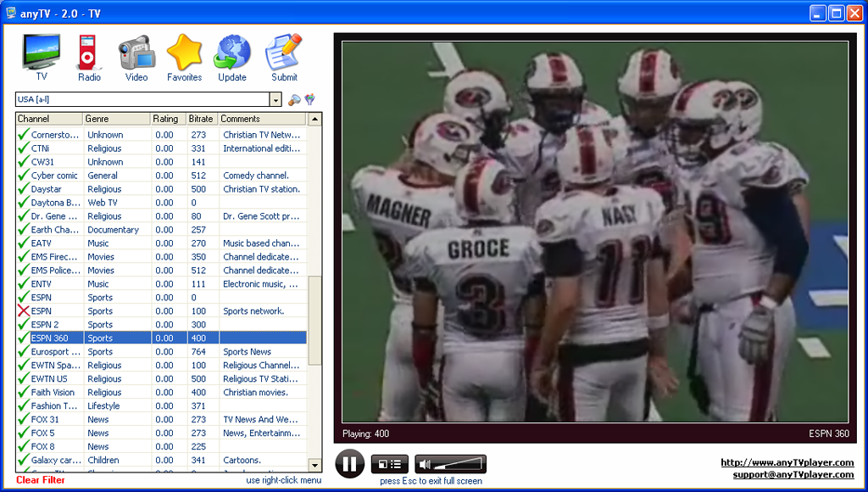Viewport: 868px width, 492px height.
Task: Switch to the Radio section
Action: [88, 56]
